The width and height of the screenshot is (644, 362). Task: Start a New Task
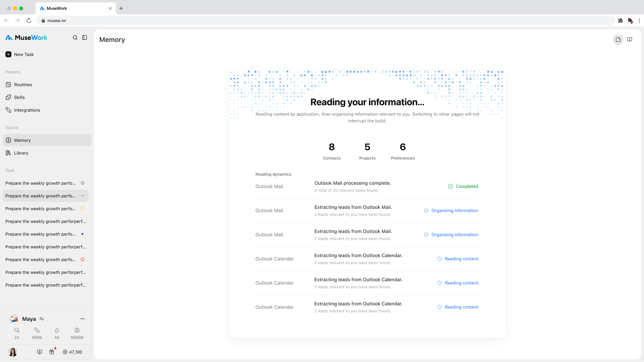click(x=20, y=54)
